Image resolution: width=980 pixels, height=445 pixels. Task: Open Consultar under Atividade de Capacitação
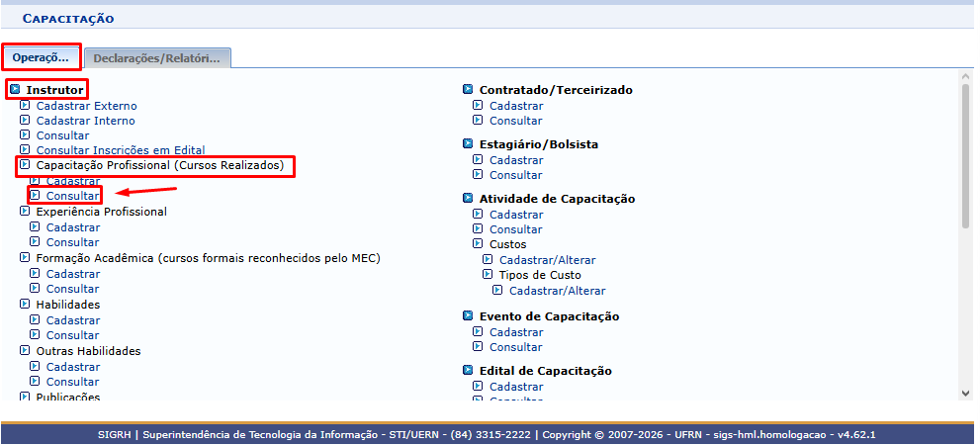(x=515, y=229)
